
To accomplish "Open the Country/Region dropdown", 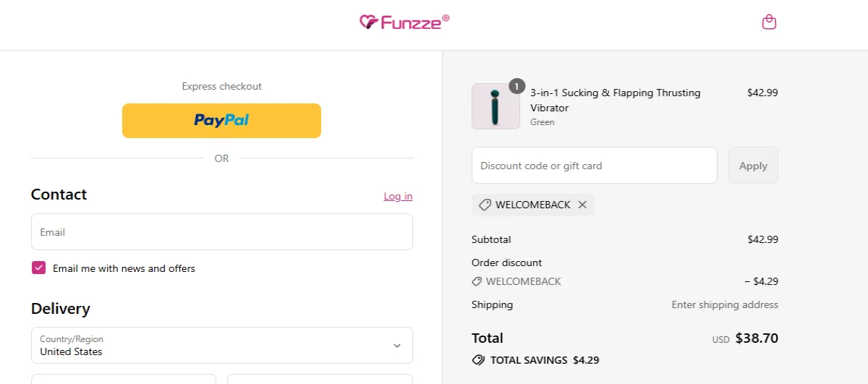I will pyautogui.click(x=221, y=346).
